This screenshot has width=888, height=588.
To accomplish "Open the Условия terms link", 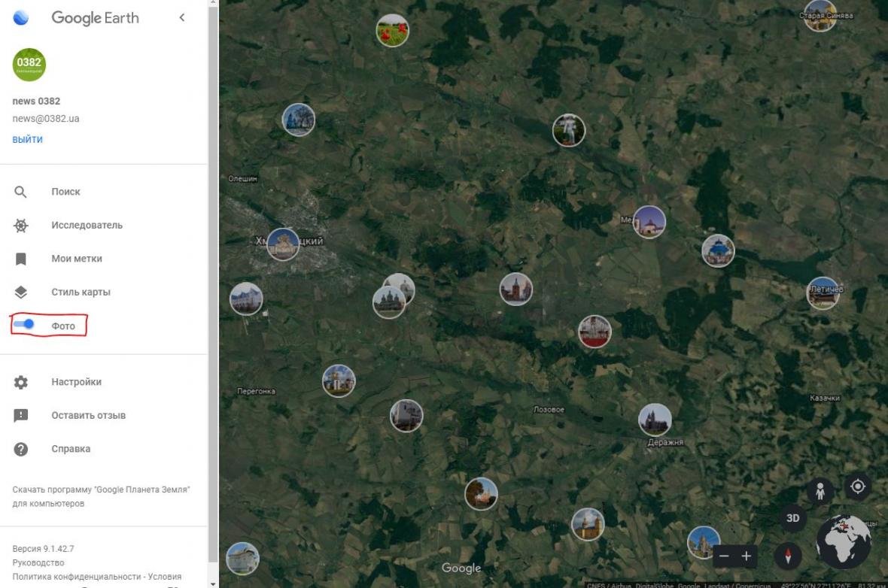I will point(165,577).
